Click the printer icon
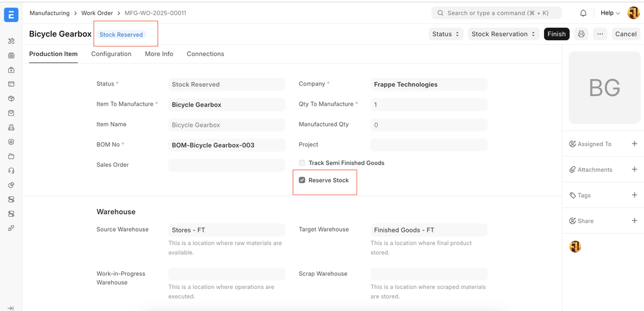 [581, 34]
